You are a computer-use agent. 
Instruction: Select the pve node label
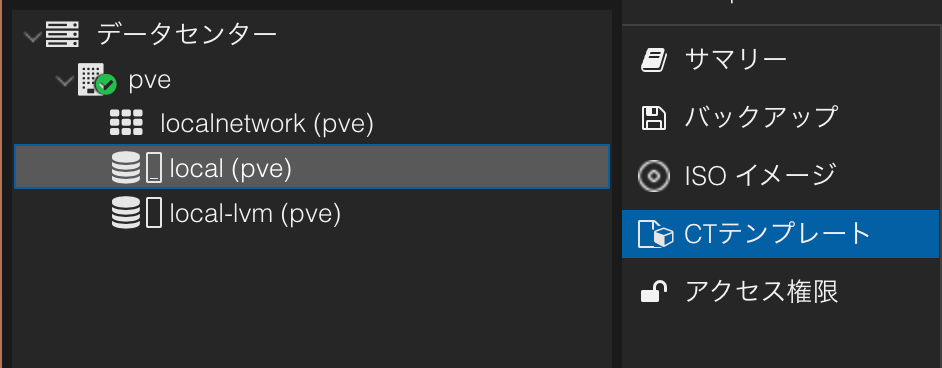pyautogui.click(x=150, y=80)
